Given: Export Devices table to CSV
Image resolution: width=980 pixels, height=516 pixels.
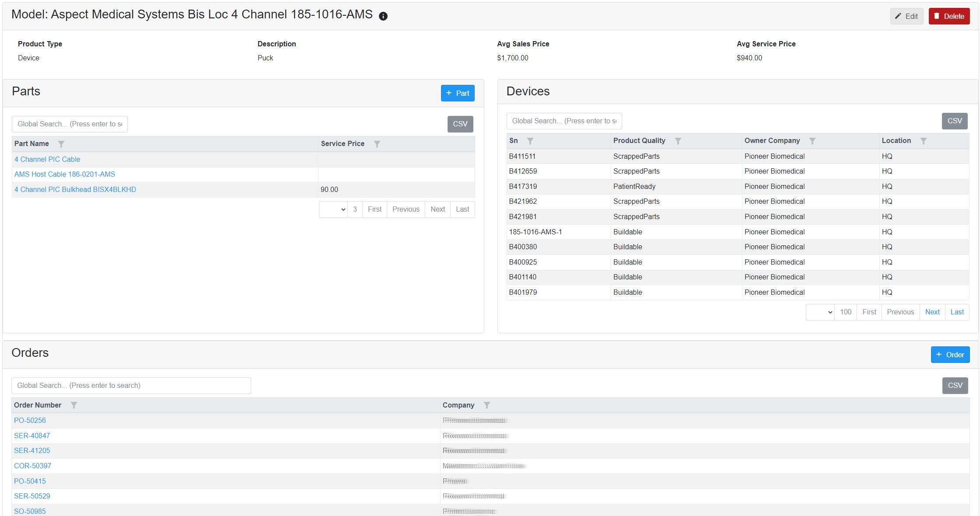Looking at the screenshot, I should pos(955,121).
